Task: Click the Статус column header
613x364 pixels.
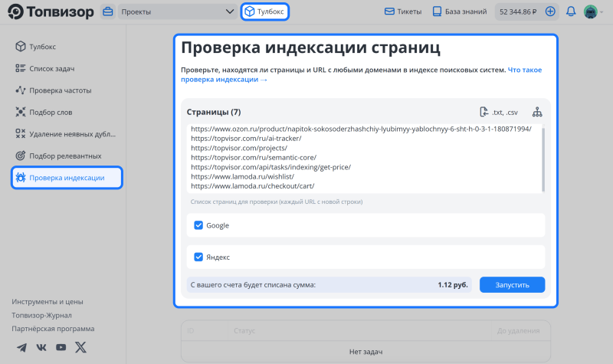Action: point(244,331)
